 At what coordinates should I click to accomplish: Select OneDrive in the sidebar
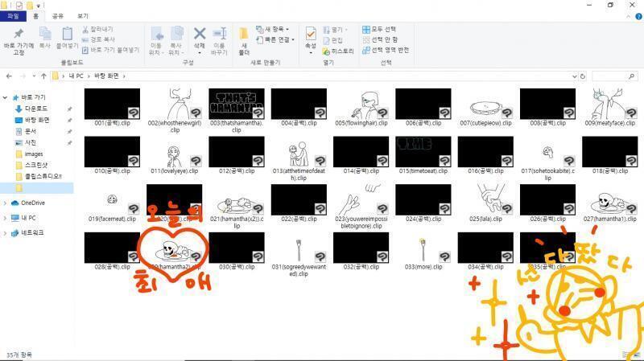tap(33, 203)
